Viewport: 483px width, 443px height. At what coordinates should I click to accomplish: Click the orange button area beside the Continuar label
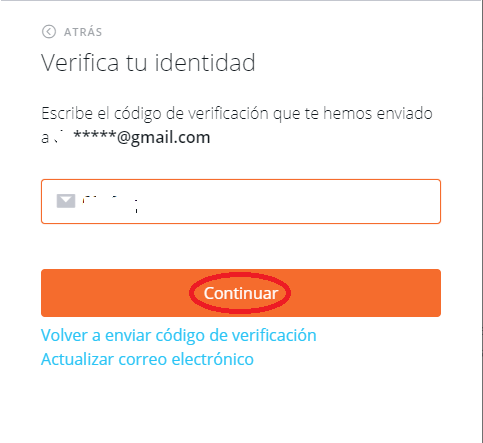[365, 293]
